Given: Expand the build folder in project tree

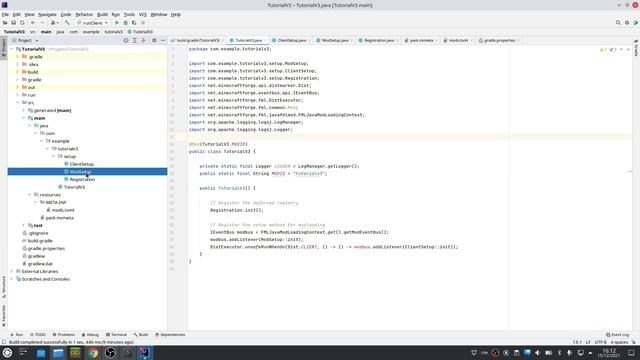Looking at the screenshot, I should (x=18, y=72).
